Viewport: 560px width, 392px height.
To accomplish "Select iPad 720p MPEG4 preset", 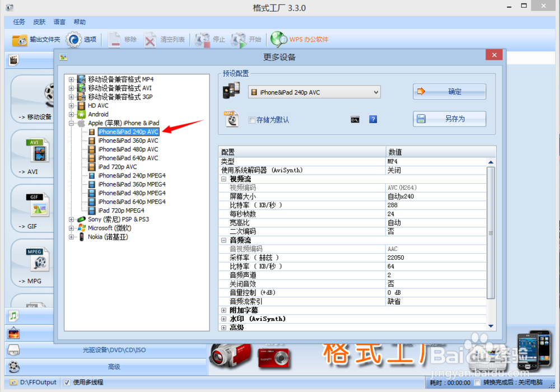I will (x=121, y=211).
